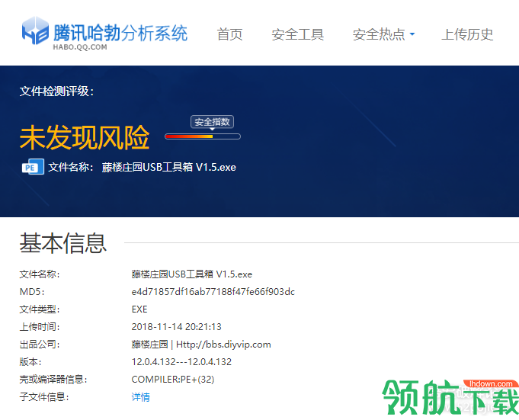This screenshot has width=519, height=420.
Task: Click the 出品公司 field label
Action: 40,345
